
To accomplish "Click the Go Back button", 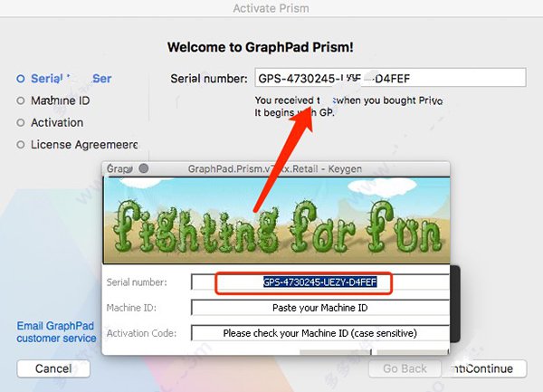I will (x=405, y=368).
